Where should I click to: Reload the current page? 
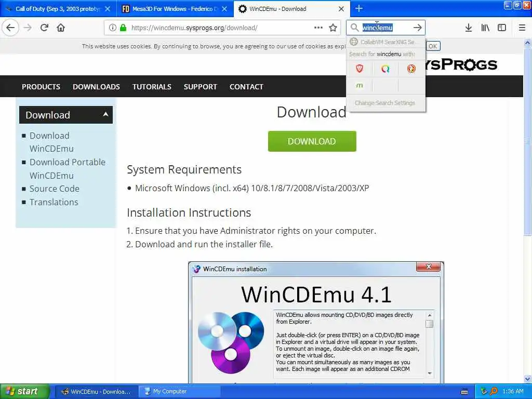pos(44,28)
